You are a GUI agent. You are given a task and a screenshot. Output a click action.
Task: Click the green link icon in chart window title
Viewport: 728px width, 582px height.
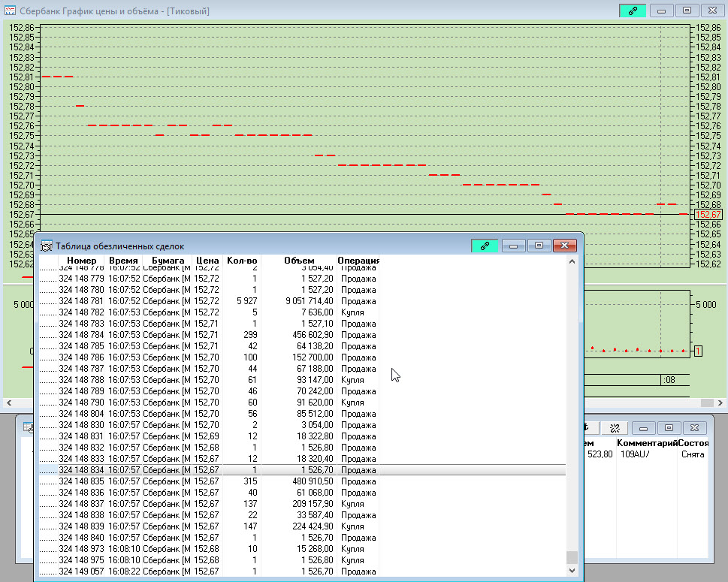click(633, 11)
